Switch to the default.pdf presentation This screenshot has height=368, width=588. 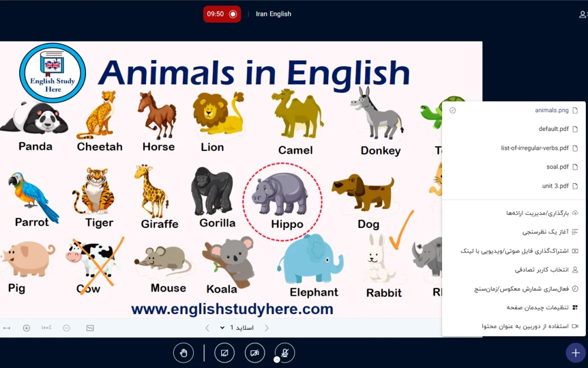pyautogui.click(x=514, y=129)
